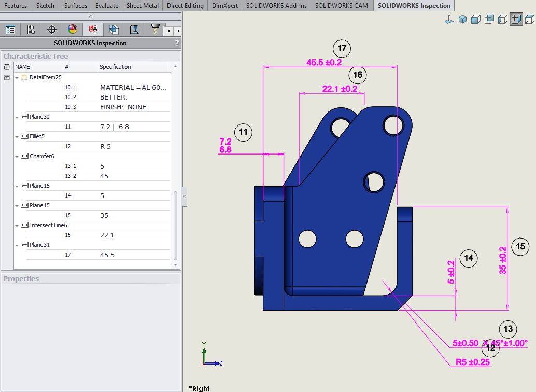Image resolution: width=536 pixels, height=392 pixels.
Task: Click the panel collapse handle at the viewport edge
Action: point(185,197)
